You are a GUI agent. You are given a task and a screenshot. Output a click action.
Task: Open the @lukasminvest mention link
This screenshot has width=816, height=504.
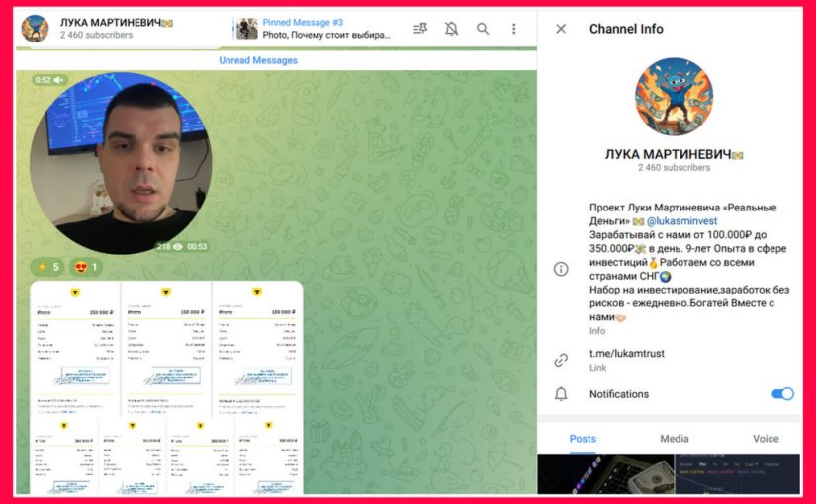pos(681,221)
